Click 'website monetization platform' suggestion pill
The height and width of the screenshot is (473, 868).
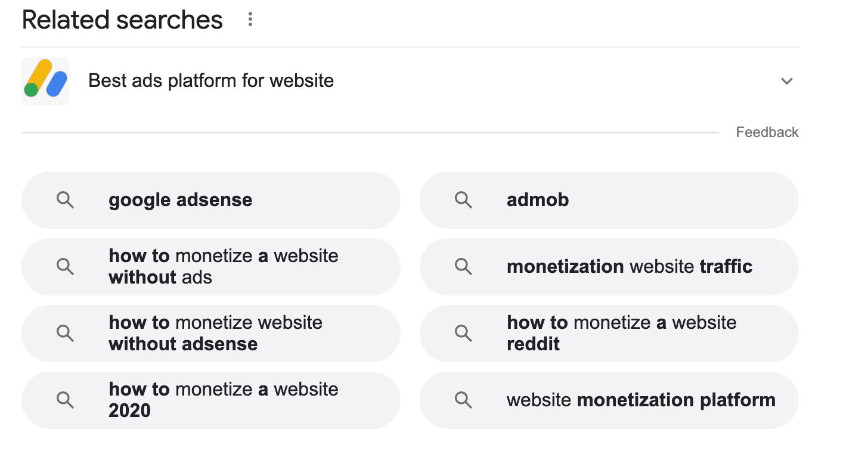pos(640,400)
